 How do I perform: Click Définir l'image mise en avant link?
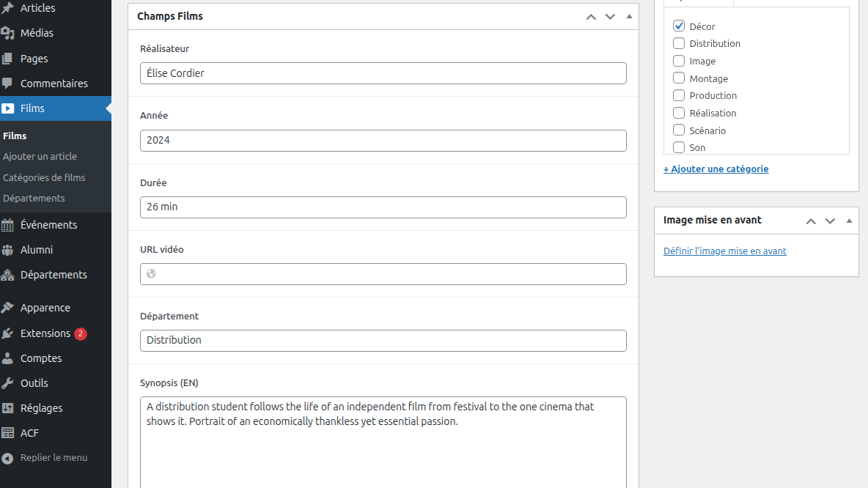point(724,251)
